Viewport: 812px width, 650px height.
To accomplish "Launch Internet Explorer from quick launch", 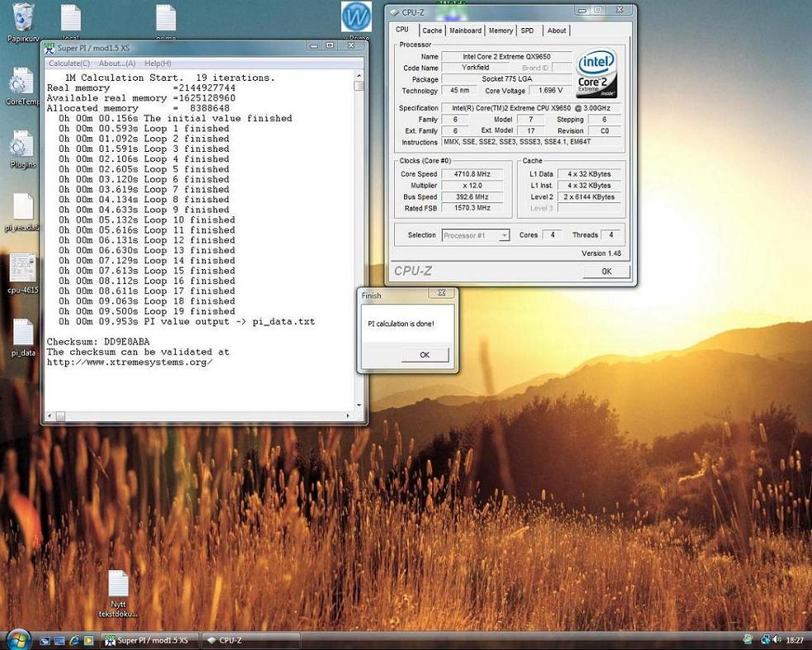I will point(74,641).
